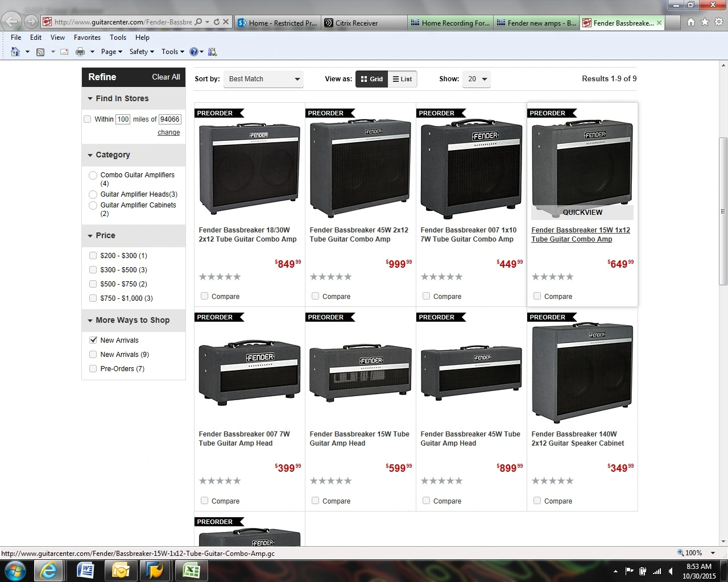Image resolution: width=728 pixels, height=582 pixels.
Task: Click the browser forward arrow
Action: click(31, 22)
